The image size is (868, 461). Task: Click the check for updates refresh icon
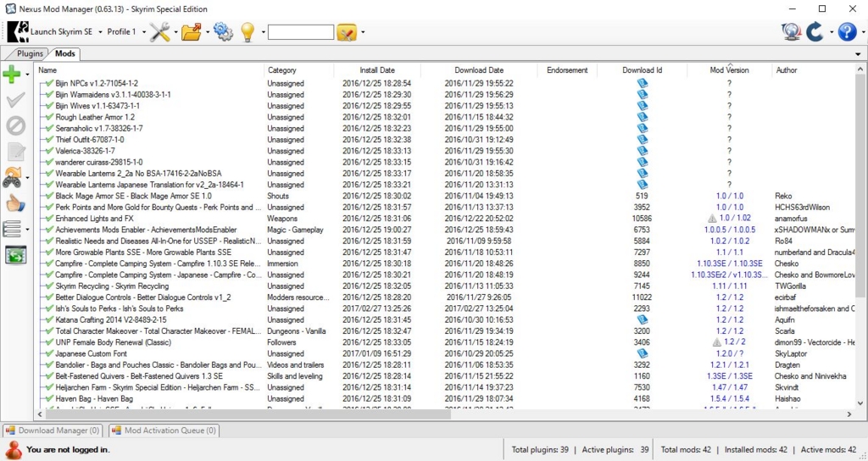[x=815, y=31]
